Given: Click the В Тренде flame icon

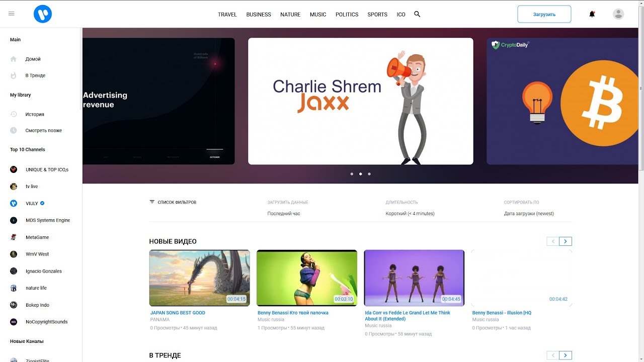Looking at the screenshot, I should click(x=14, y=75).
